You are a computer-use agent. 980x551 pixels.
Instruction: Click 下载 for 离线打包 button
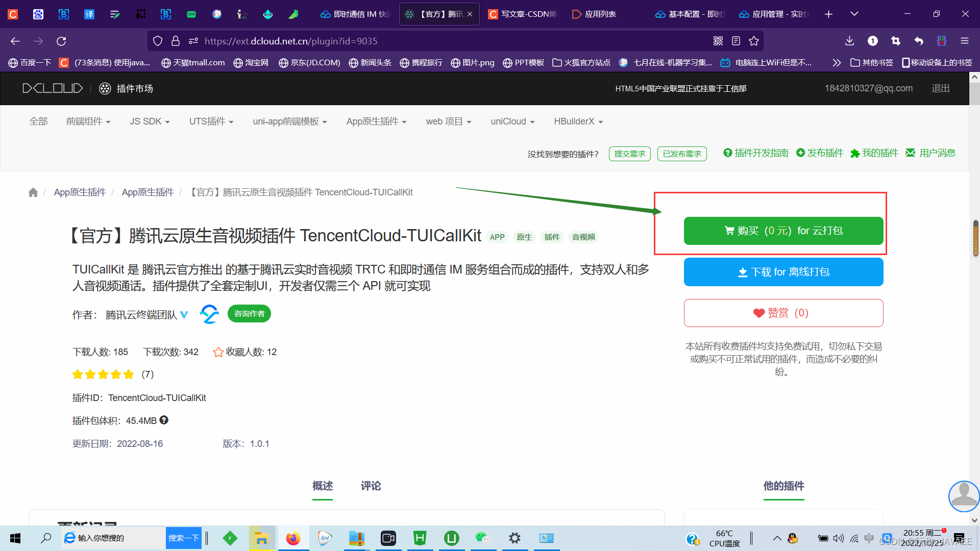pyautogui.click(x=783, y=272)
